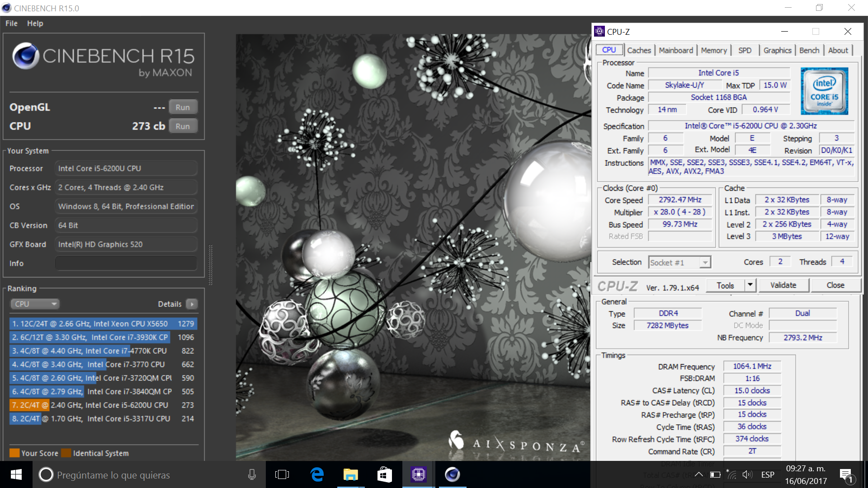
Task: Switch to Mainboard tab in CPU-Z
Action: [x=676, y=50]
